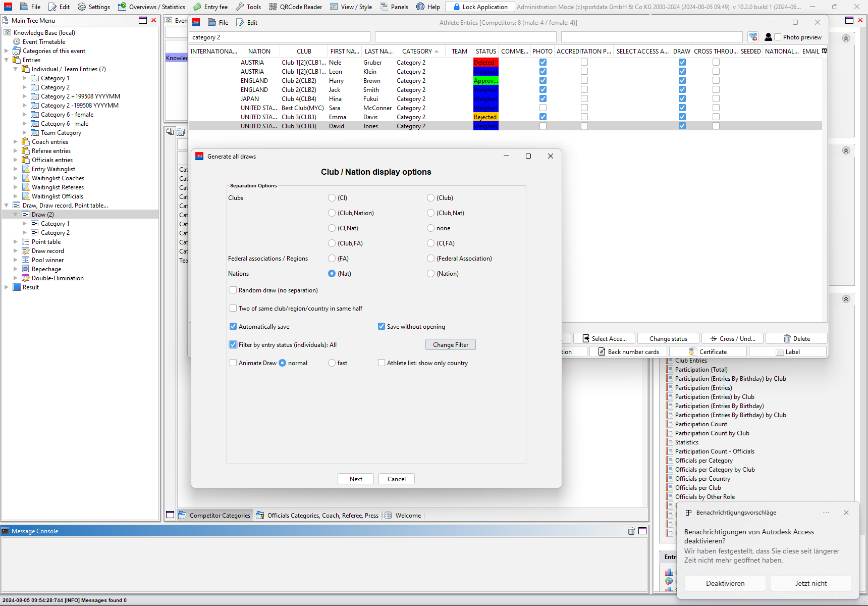Uncheck Automatically save checkbox
The height and width of the screenshot is (606, 868).
click(x=233, y=327)
